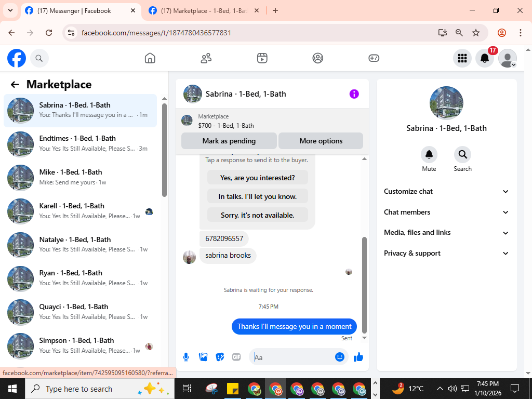Open the Natalye · 1-Bed, 1-Bath conversation

pyautogui.click(x=81, y=245)
